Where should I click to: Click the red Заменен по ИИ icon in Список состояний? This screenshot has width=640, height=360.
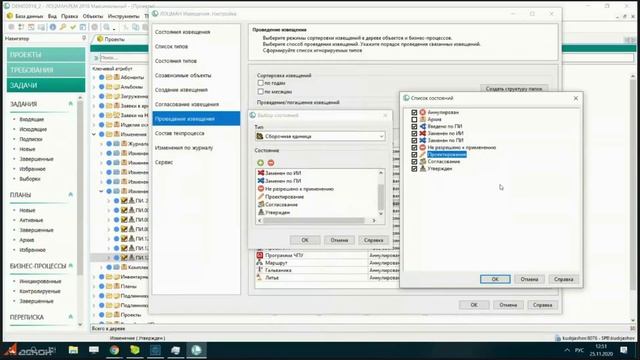[x=423, y=133]
